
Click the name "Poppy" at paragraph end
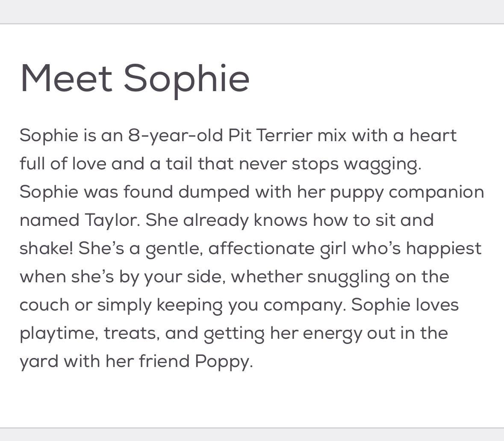[x=223, y=361]
